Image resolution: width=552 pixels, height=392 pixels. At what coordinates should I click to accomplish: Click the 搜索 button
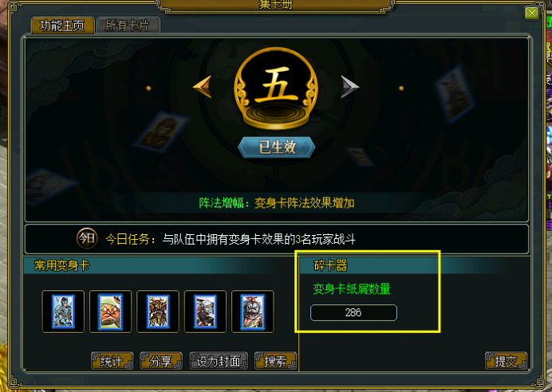coord(275,361)
